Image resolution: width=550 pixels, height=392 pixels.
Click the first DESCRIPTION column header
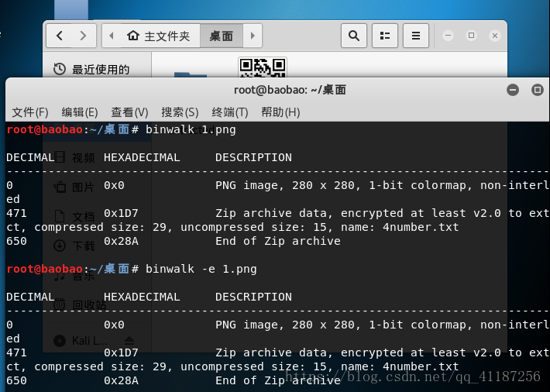tap(253, 157)
